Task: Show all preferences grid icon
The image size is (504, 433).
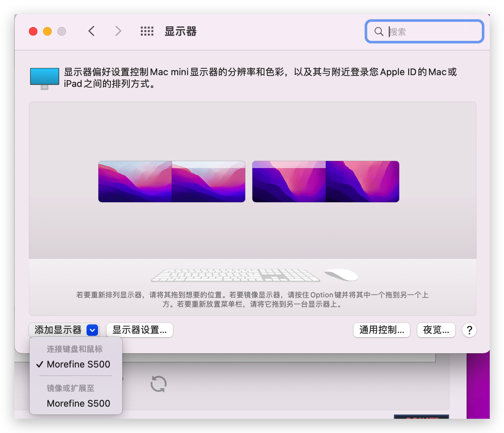Action: click(x=147, y=31)
